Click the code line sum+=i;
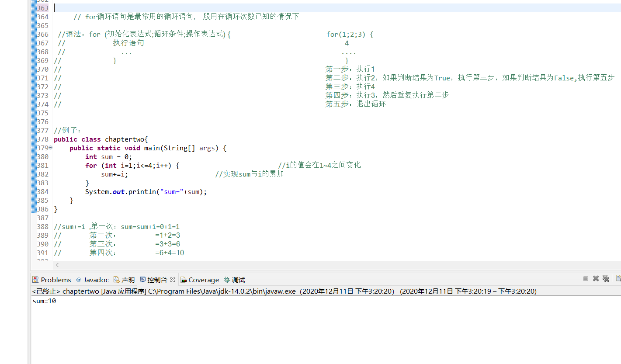This screenshot has width=621, height=364. (x=114, y=174)
